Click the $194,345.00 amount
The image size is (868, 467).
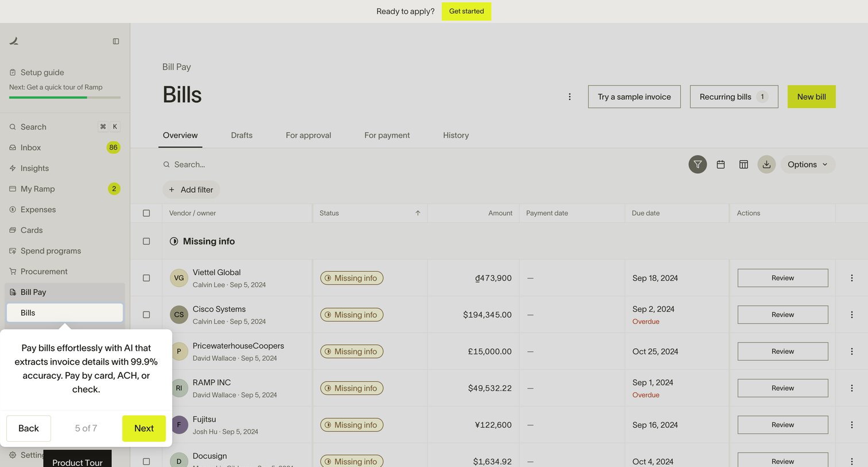click(487, 315)
